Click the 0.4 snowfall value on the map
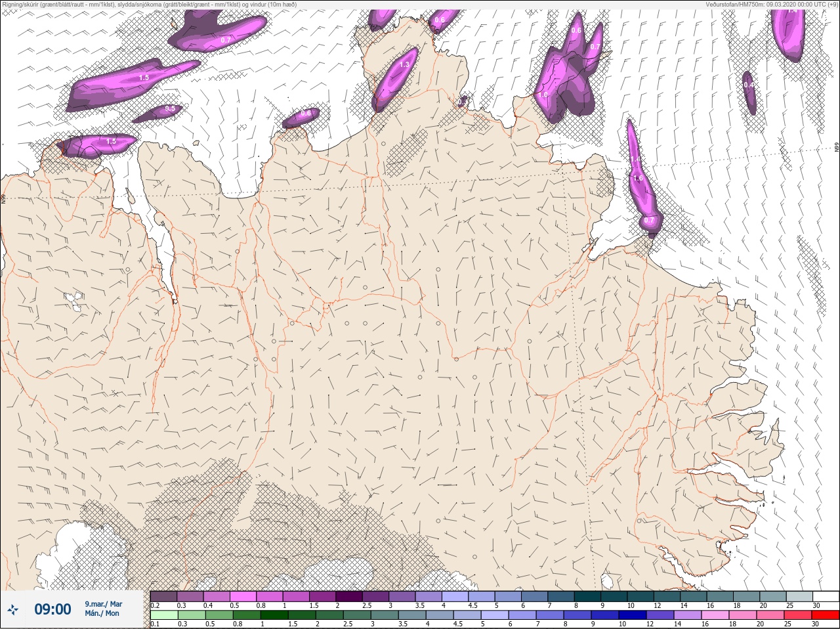840x629 pixels. tap(749, 85)
